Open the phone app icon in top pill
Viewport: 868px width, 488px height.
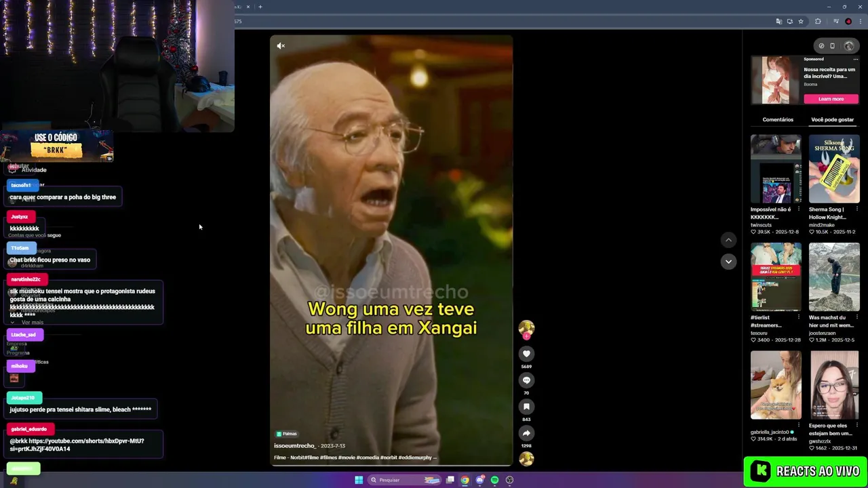coord(833,46)
